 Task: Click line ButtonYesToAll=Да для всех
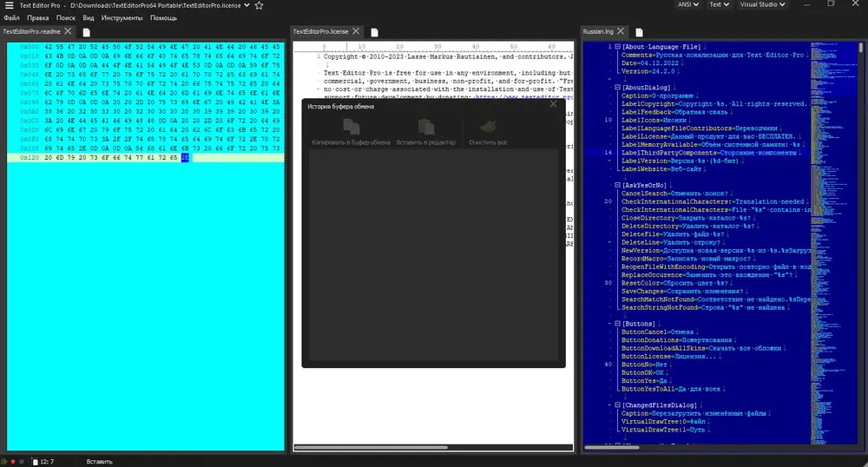click(671, 389)
